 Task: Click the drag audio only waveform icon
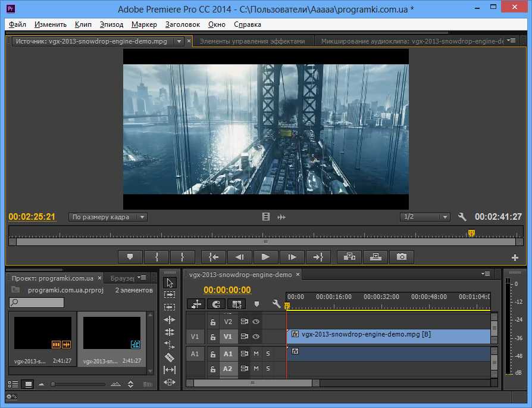281,217
